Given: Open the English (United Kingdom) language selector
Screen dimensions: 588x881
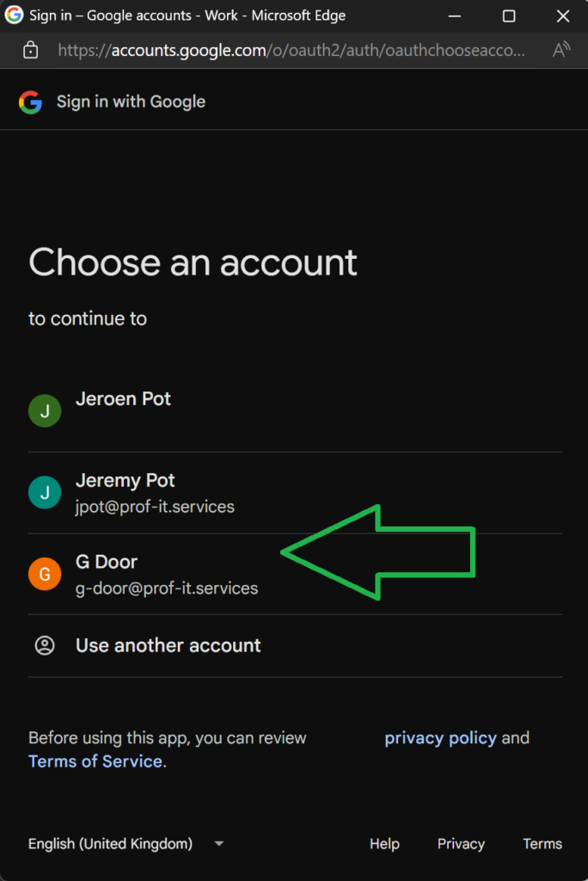Looking at the screenshot, I should click(111, 844).
